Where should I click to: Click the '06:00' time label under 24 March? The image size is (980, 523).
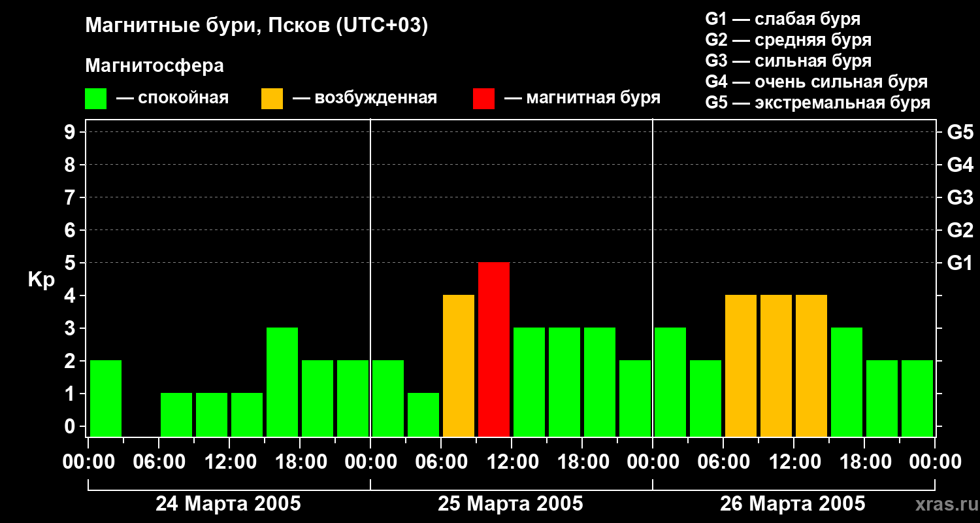coord(159,462)
